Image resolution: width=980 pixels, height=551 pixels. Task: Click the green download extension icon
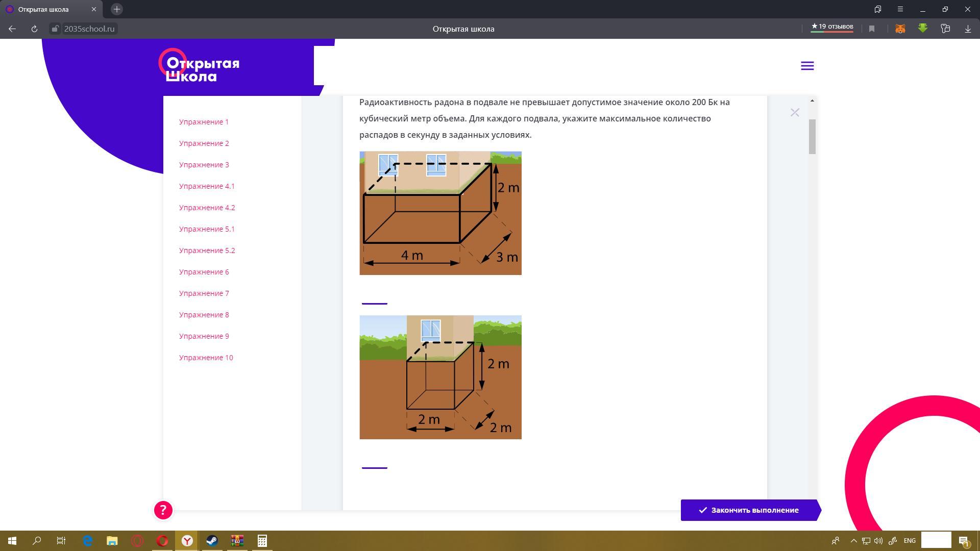click(922, 29)
